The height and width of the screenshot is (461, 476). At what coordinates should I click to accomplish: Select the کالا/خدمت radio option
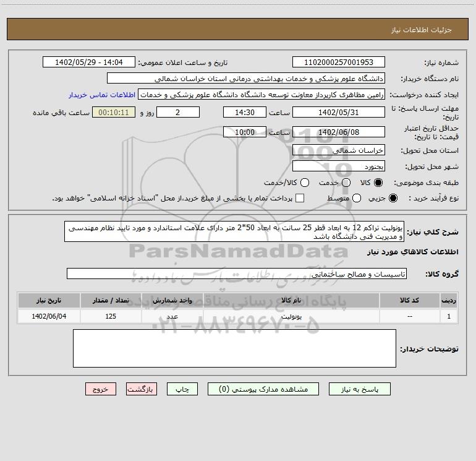tap(305, 183)
